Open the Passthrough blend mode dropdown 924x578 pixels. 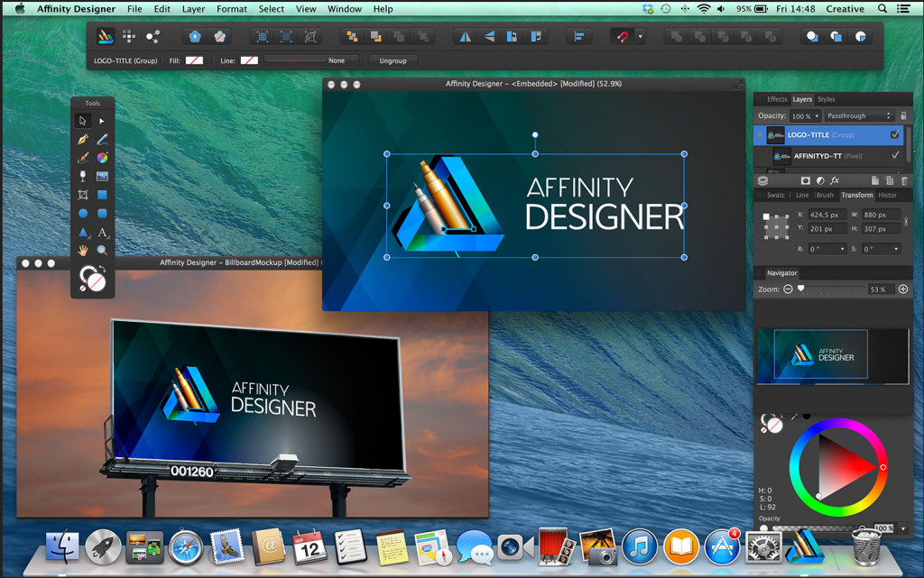coord(859,116)
